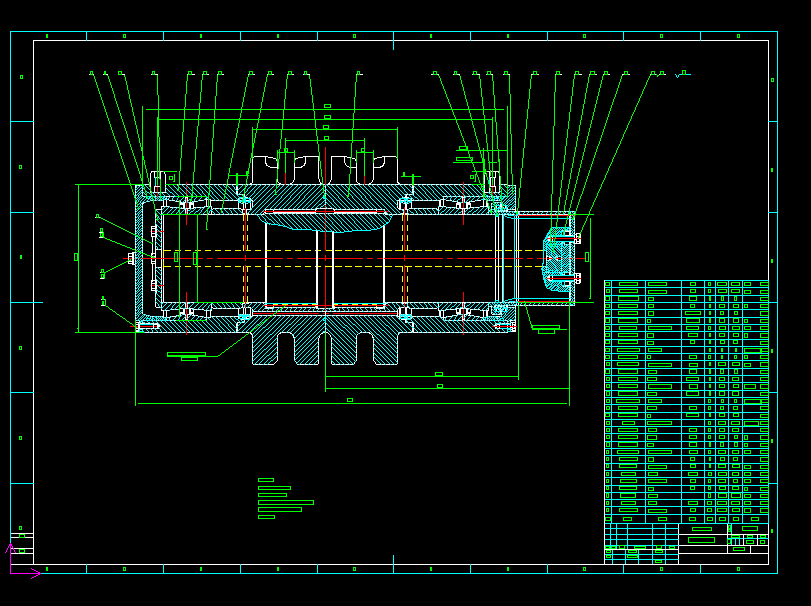Pick the technical requirements notes text block
The height and width of the screenshot is (606, 811).
click(x=286, y=498)
